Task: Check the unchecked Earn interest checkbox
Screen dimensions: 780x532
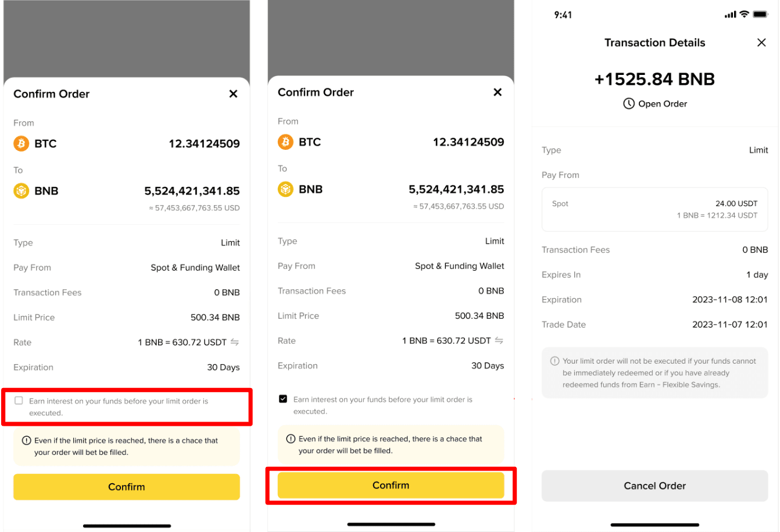Action: [x=19, y=401]
